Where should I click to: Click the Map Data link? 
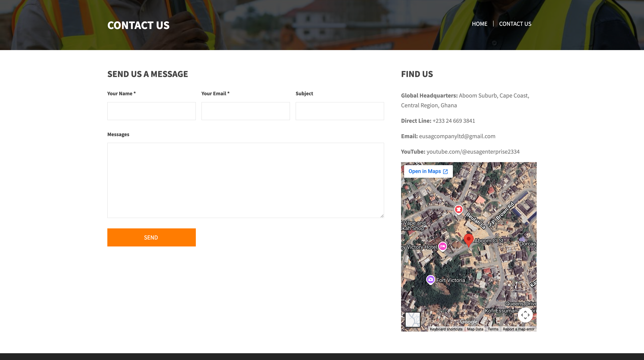[x=475, y=329]
